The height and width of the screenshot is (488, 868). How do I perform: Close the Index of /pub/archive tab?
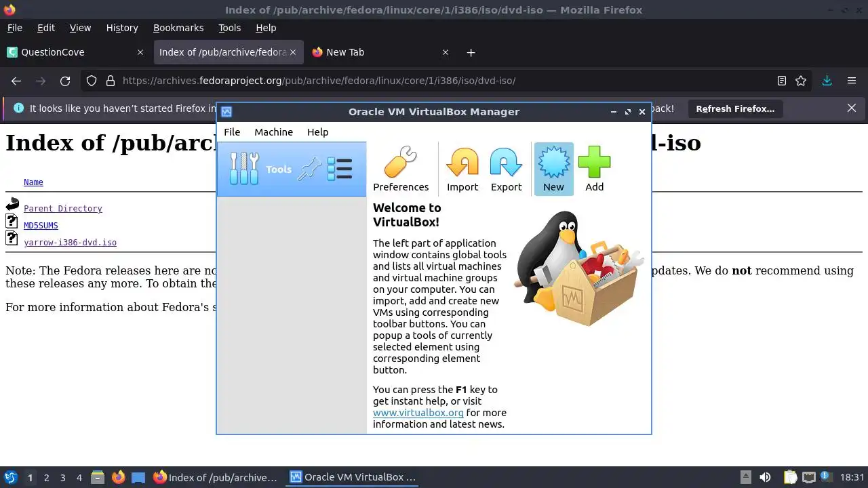pos(293,52)
